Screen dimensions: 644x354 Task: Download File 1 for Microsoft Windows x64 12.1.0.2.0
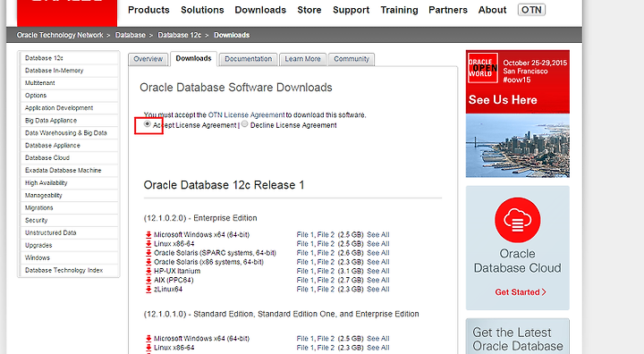coord(305,235)
